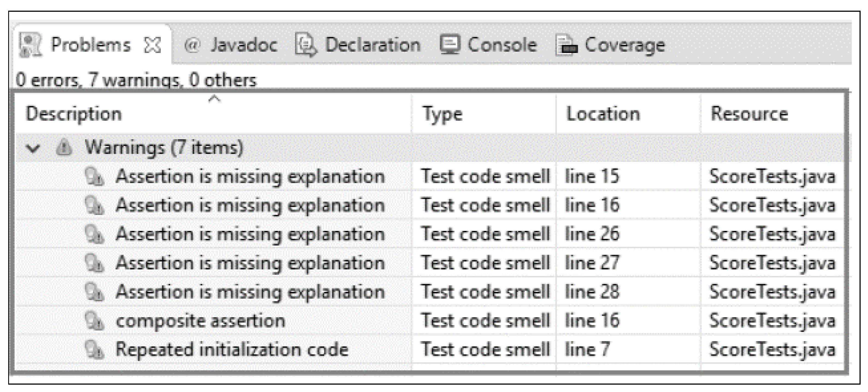The width and height of the screenshot is (868, 392).
Task: Click the Declaration tab icon
Action: click(306, 45)
